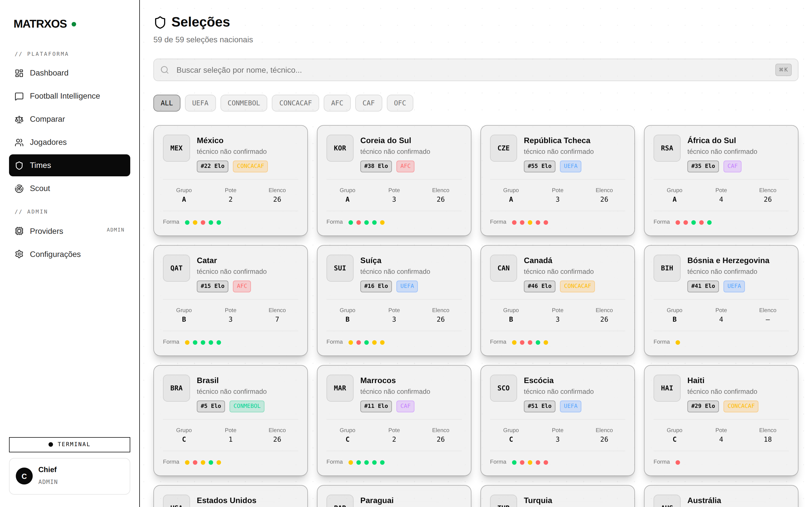
Task: Open the Brasil team card
Action: (231, 421)
